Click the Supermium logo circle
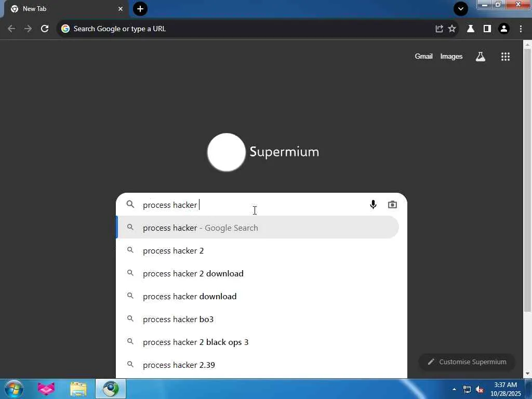532x399 pixels. [227, 152]
